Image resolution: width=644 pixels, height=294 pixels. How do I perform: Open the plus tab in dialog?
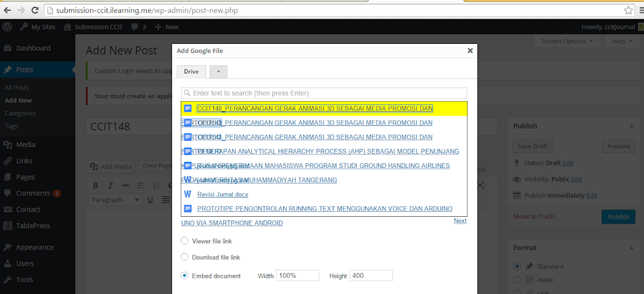pyautogui.click(x=218, y=72)
